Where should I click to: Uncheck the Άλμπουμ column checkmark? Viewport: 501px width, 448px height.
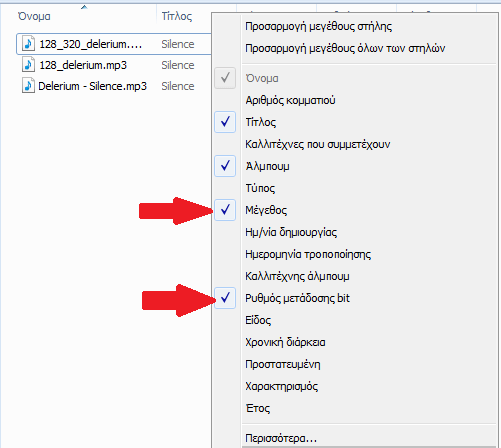(x=225, y=166)
